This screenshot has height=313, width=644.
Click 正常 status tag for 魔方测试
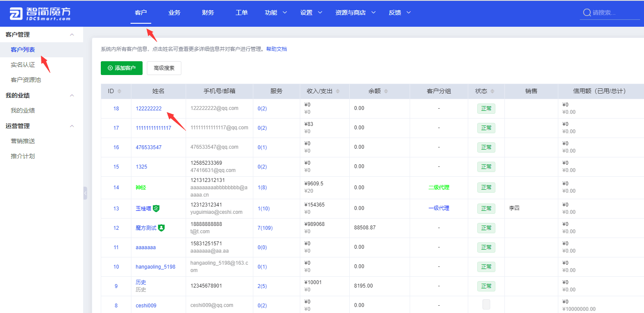pos(486,228)
